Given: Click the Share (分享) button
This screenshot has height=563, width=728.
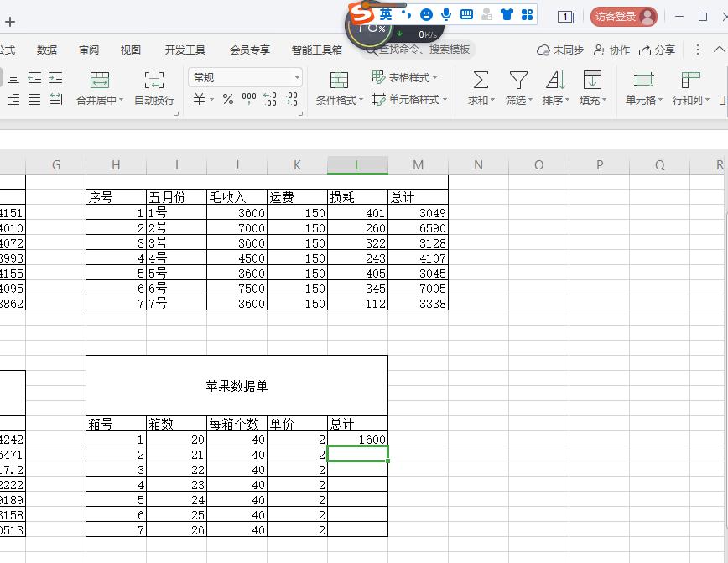Looking at the screenshot, I should click(x=657, y=50).
